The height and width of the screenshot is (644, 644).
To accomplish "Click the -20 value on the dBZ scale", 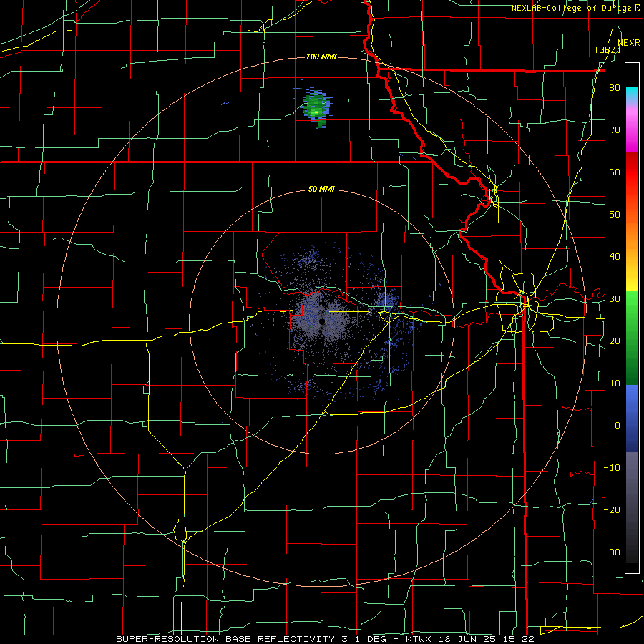I will tap(612, 509).
